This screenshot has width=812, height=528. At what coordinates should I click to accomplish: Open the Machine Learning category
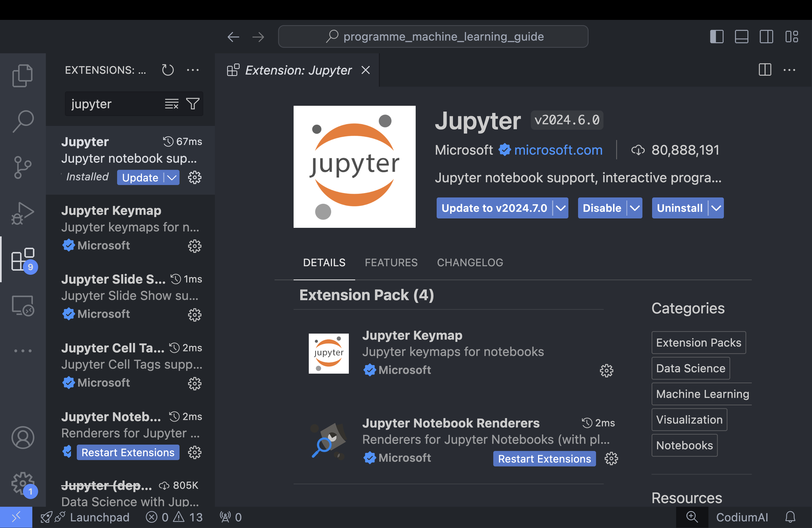tap(702, 394)
